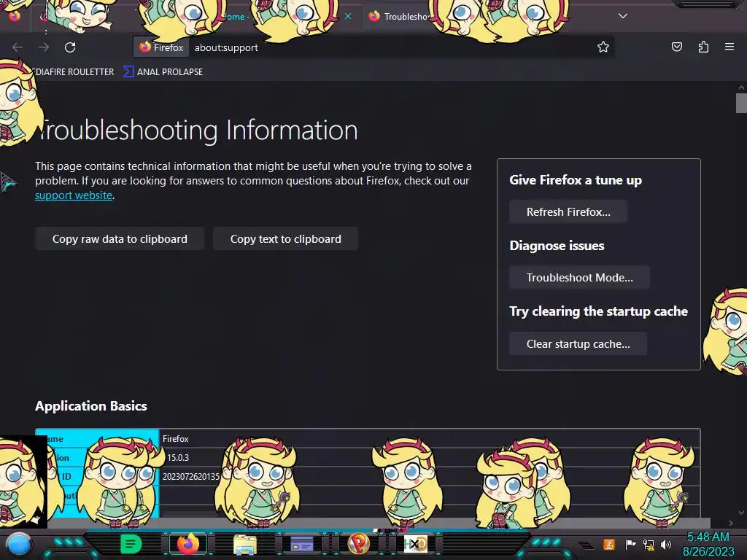
Task: Open the green Spotify-like taskbar icon
Action: click(131, 544)
